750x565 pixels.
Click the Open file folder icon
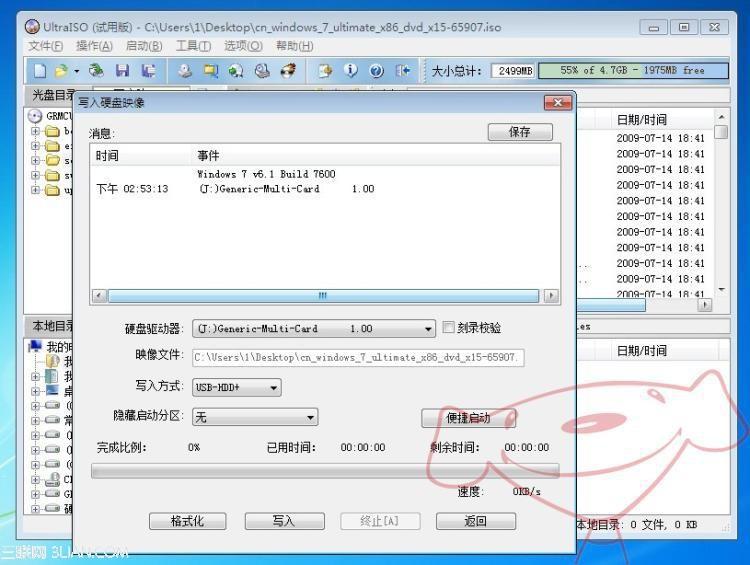tap(61, 71)
